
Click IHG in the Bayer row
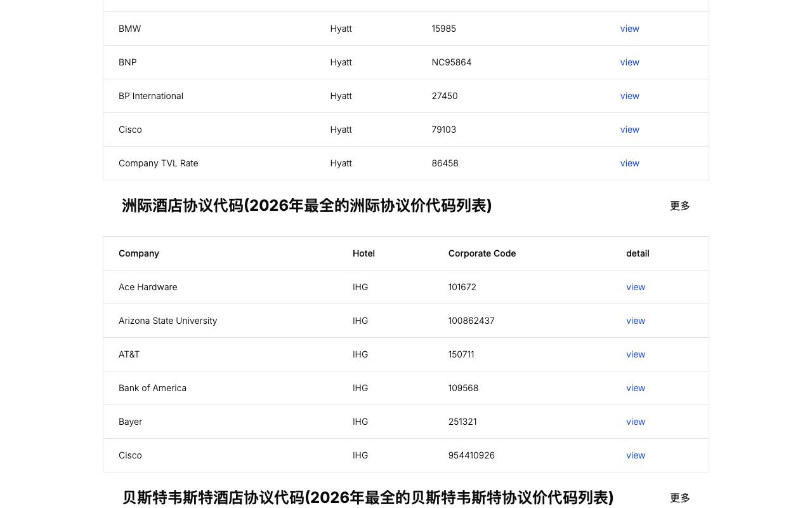(360, 422)
